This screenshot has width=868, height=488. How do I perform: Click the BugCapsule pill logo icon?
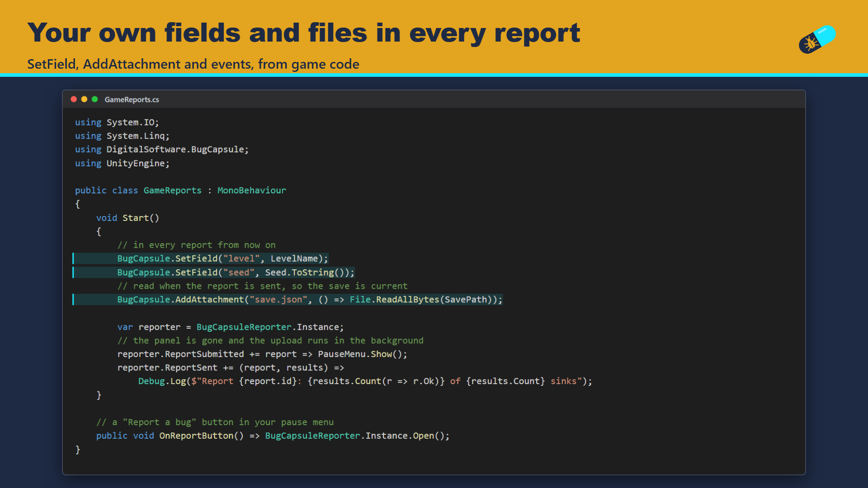[x=817, y=39]
